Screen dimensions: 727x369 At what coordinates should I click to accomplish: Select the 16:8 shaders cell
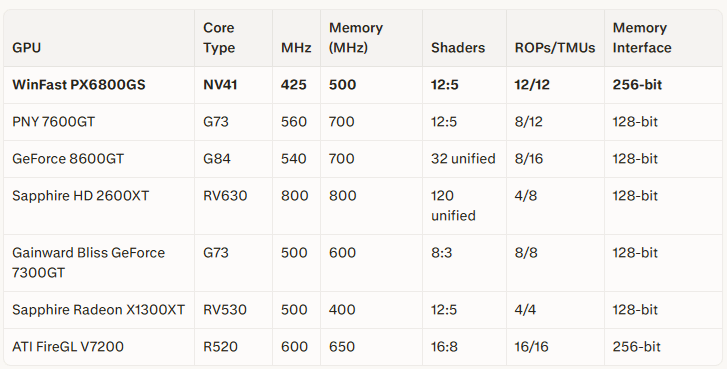444,347
